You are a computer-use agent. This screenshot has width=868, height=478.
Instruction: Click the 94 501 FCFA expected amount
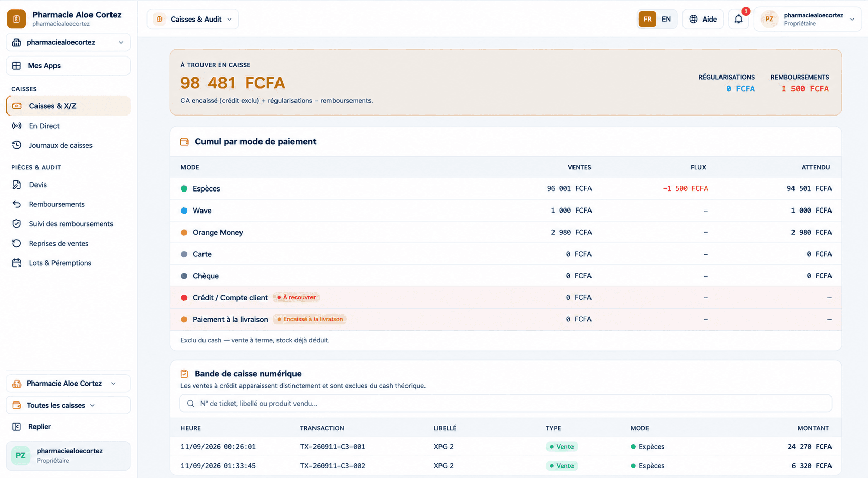(809, 189)
